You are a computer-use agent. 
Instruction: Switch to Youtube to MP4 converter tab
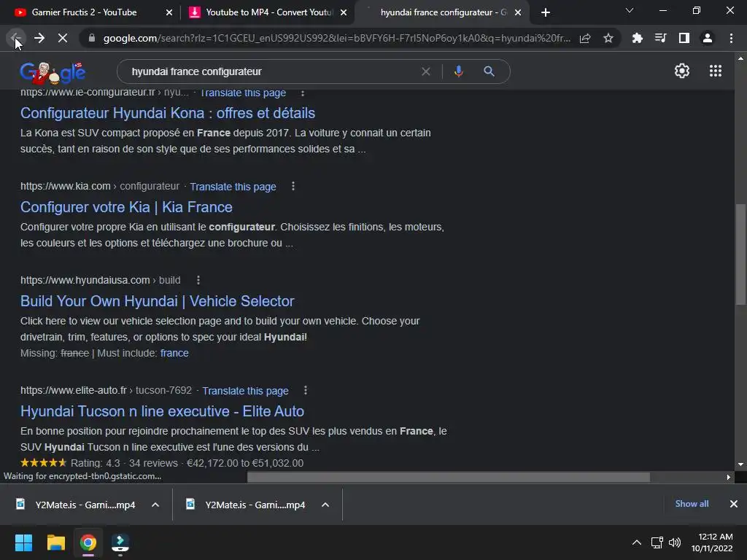[x=269, y=12]
